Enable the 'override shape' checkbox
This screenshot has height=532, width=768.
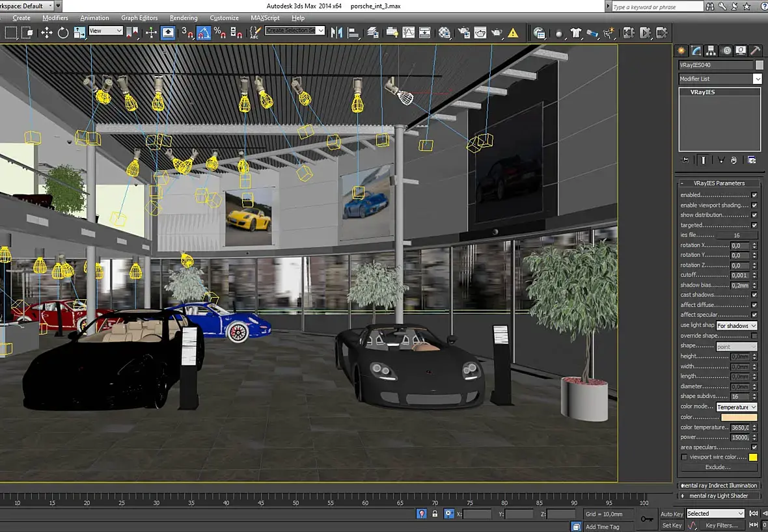[754, 336]
